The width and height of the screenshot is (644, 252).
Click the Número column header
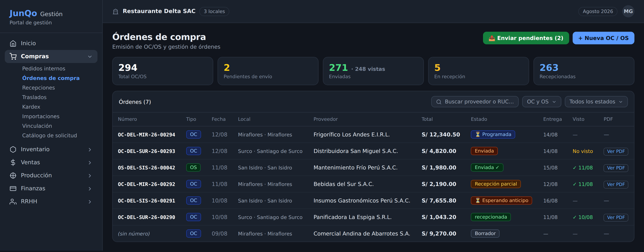tap(127, 119)
